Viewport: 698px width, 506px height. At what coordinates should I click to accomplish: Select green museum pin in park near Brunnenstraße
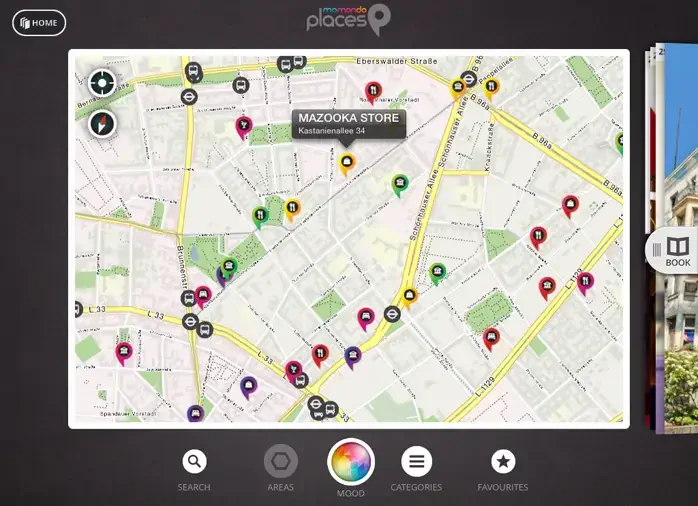coord(229,268)
